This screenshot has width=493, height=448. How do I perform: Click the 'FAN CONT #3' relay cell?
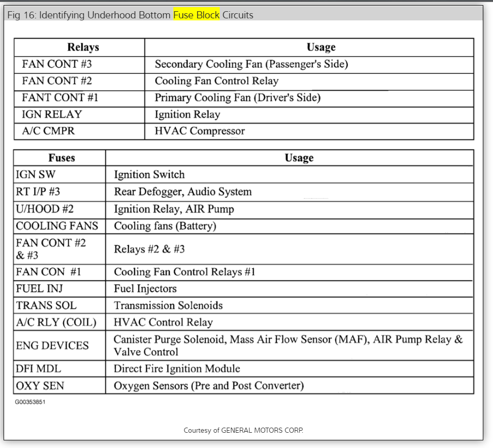click(79, 65)
